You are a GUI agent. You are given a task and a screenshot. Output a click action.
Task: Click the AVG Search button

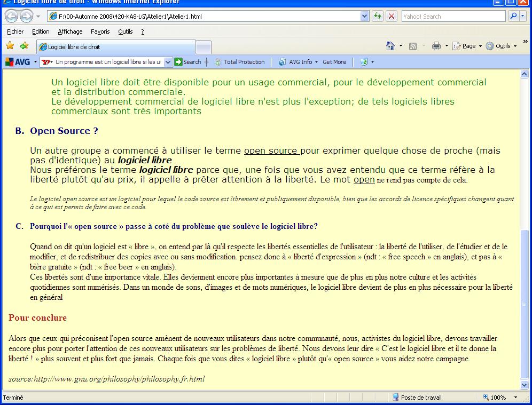(x=187, y=62)
